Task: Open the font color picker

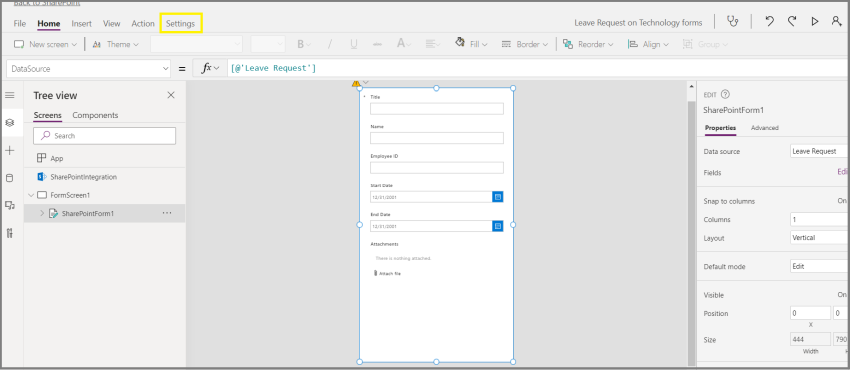Action: (403, 44)
